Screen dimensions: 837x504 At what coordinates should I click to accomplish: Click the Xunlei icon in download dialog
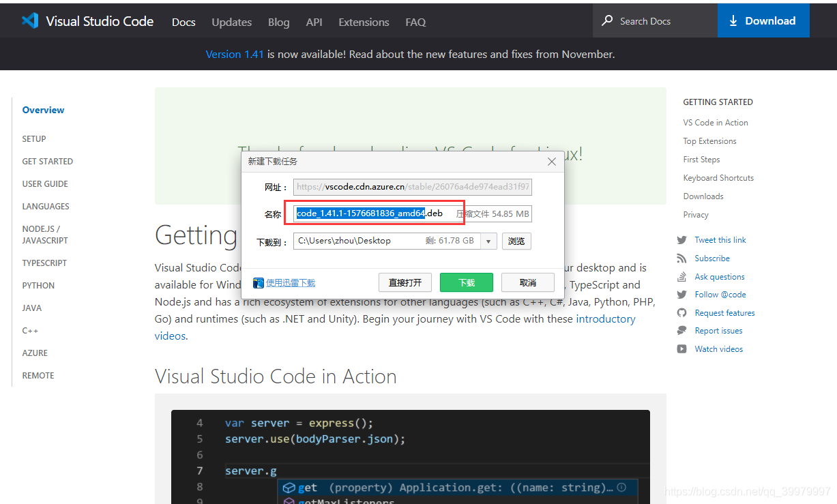point(259,282)
